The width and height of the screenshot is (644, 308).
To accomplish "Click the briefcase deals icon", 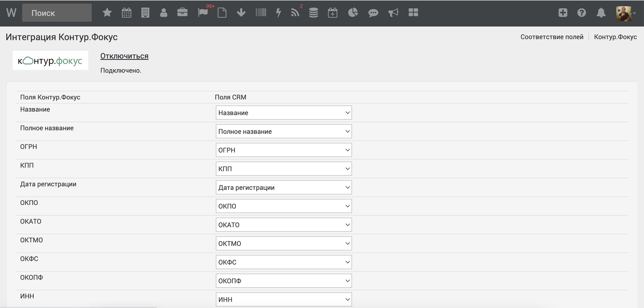I will click(182, 12).
